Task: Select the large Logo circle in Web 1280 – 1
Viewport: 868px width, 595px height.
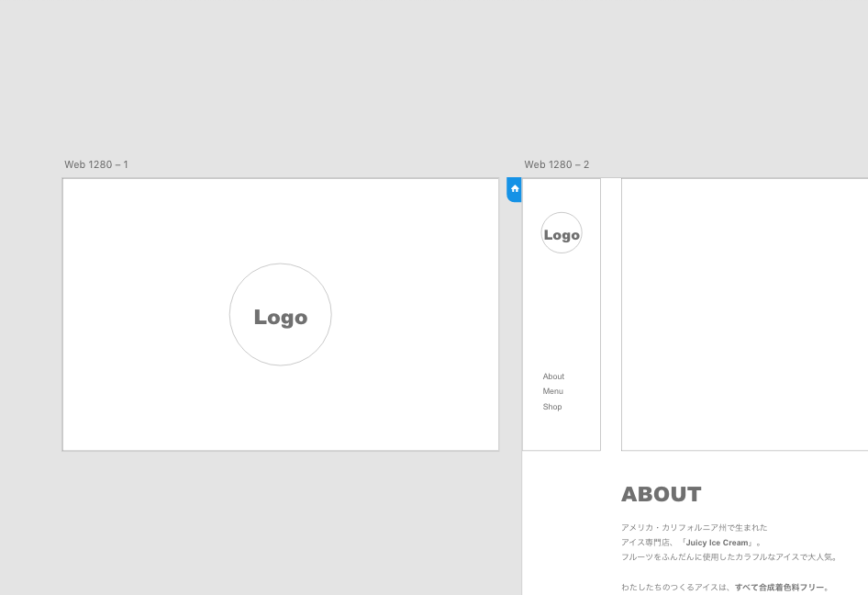Action: 281,315
